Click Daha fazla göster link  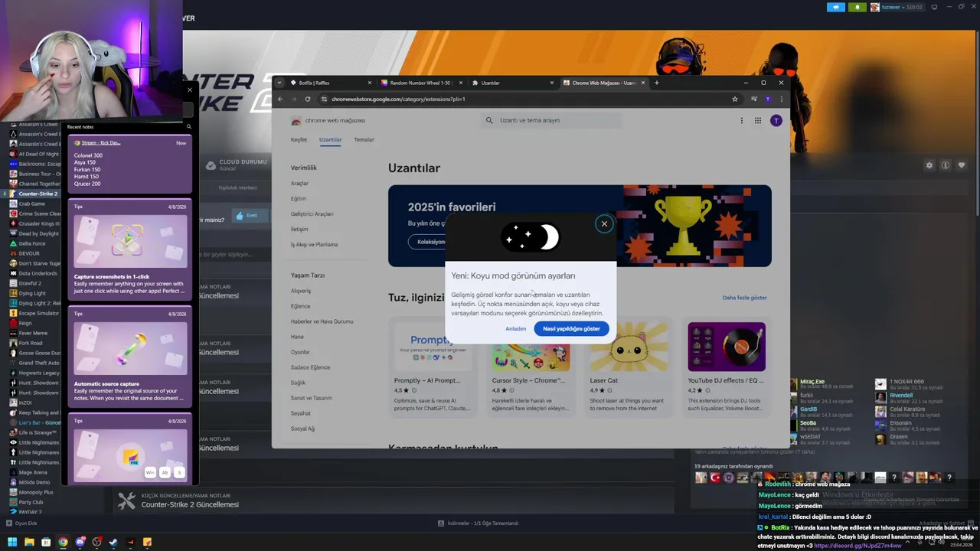(744, 298)
